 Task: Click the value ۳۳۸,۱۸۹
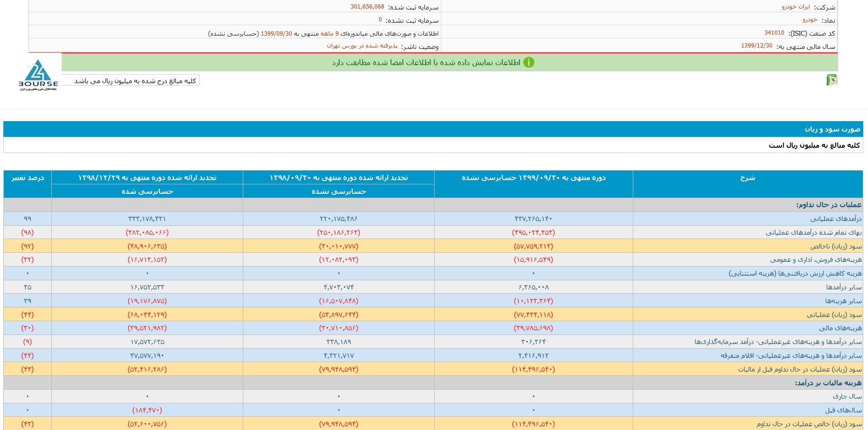[x=339, y=342]
